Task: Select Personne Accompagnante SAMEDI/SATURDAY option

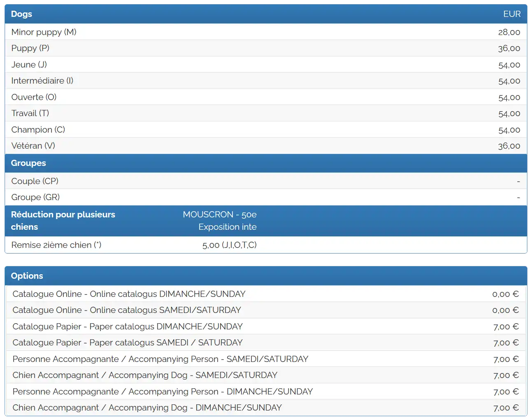Action: point(160,359)
